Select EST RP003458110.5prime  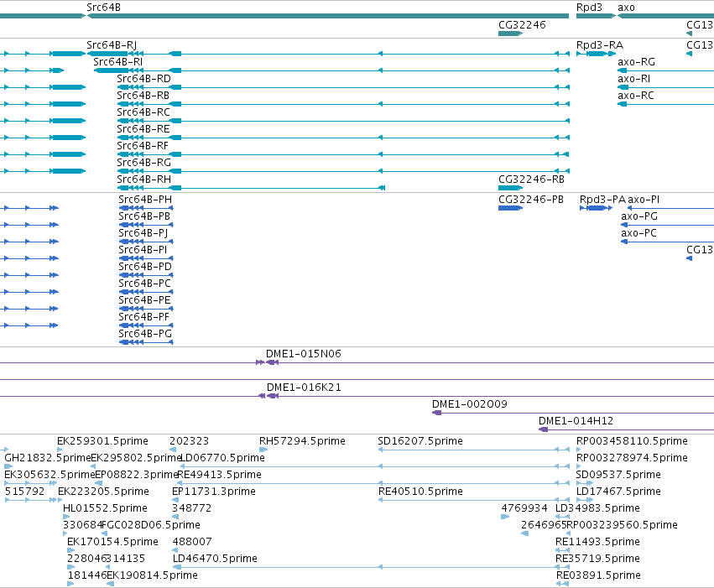tap(632, 441)
